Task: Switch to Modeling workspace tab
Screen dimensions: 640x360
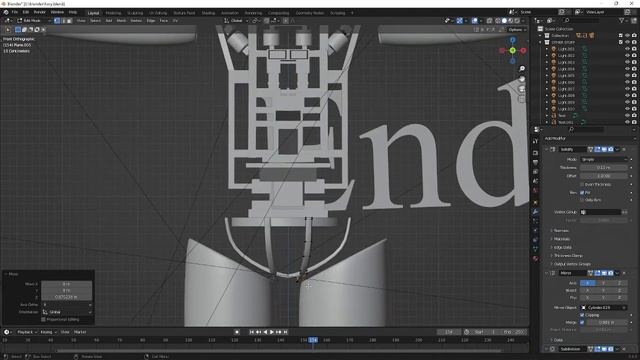Action: (x=113, y=13)
